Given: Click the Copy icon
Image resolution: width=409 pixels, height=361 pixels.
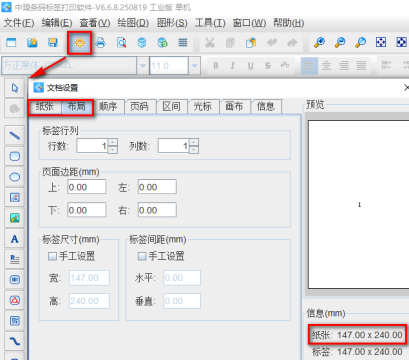Looking at the screenshot, I should tap(230, 43).
